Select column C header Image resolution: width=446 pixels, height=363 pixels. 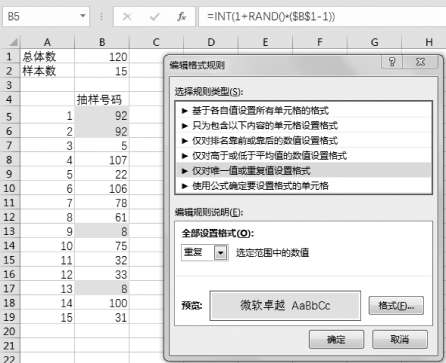click(x=156, y=42)
